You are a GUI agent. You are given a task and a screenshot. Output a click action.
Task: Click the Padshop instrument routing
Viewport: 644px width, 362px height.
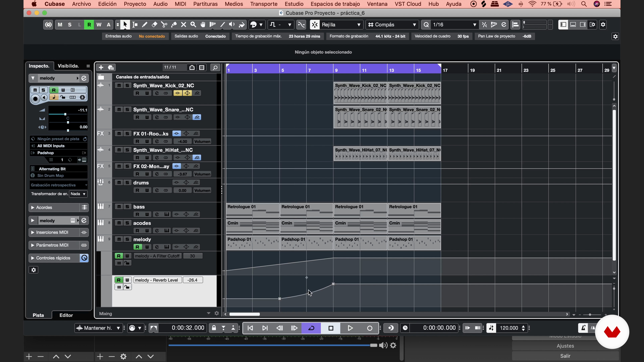tap(59, 153)
